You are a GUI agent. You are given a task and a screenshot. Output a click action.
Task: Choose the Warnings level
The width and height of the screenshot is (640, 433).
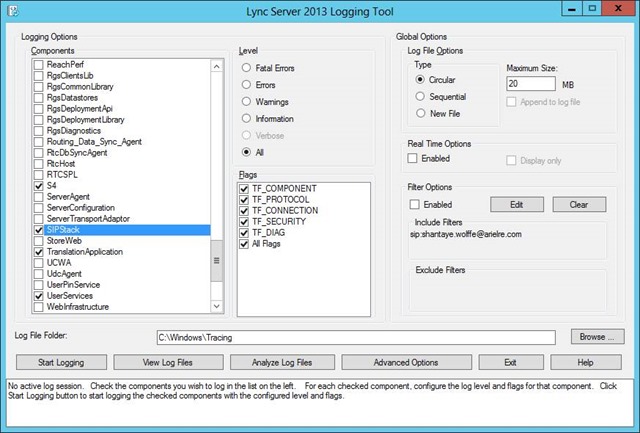coord(246,101)
